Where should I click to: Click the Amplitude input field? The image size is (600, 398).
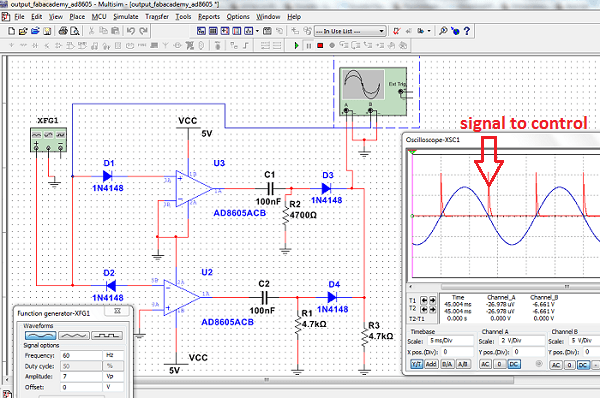coord(82,377)
